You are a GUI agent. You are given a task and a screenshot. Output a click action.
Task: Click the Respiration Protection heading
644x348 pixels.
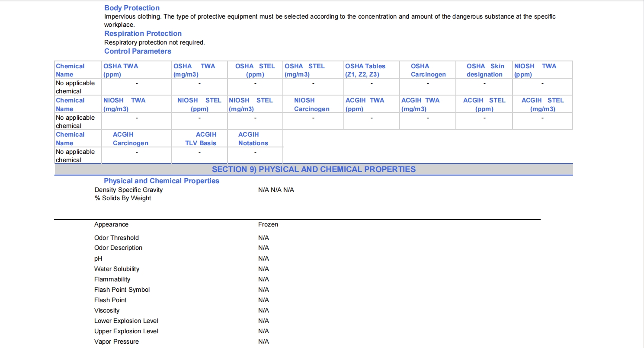click(143, 33)
